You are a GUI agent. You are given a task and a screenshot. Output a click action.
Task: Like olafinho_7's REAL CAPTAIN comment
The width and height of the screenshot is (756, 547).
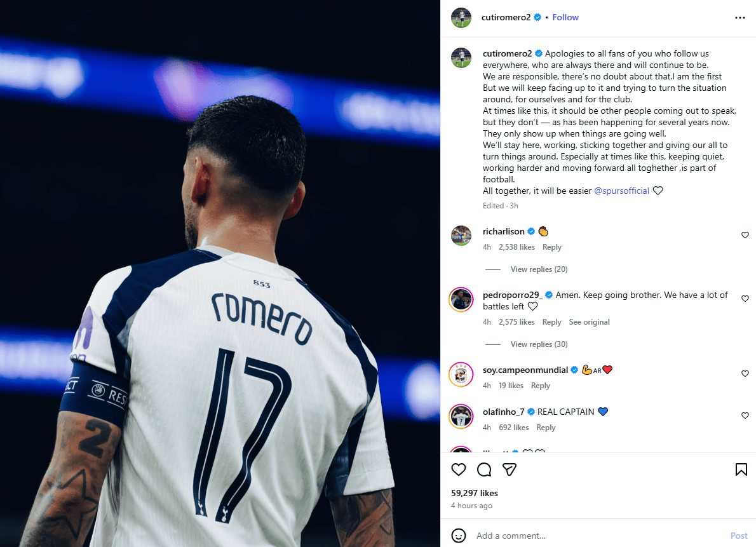coord(745,415)
